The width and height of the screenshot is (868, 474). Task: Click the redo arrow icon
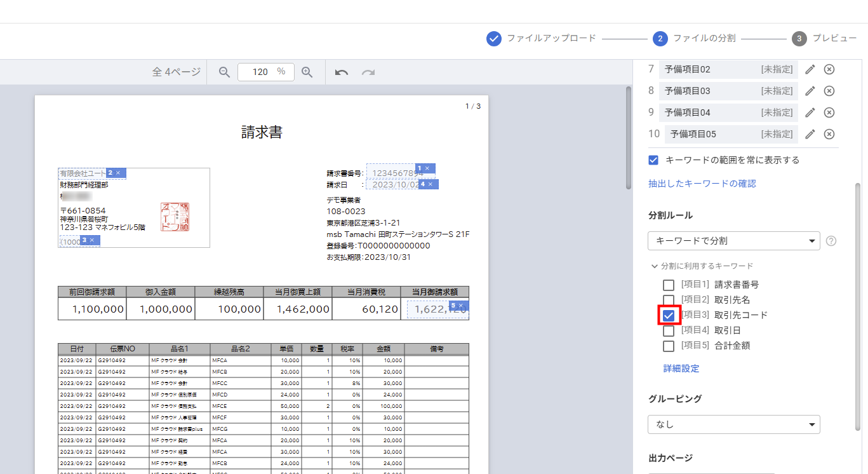368,72
